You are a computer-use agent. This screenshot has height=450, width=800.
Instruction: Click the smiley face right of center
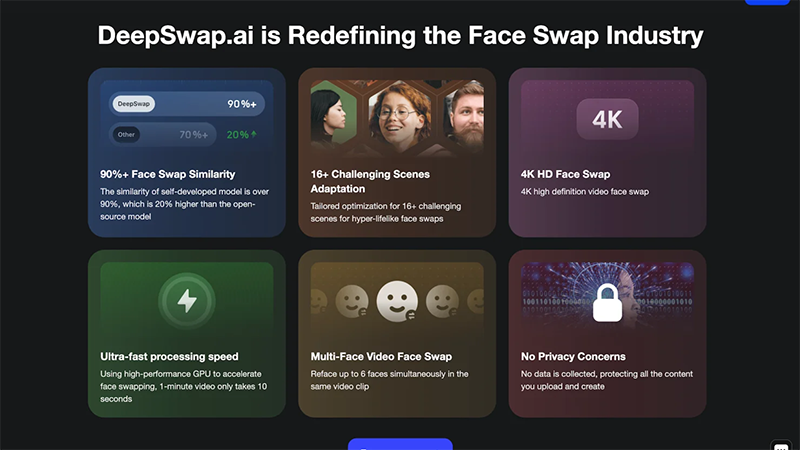[442, 301]
